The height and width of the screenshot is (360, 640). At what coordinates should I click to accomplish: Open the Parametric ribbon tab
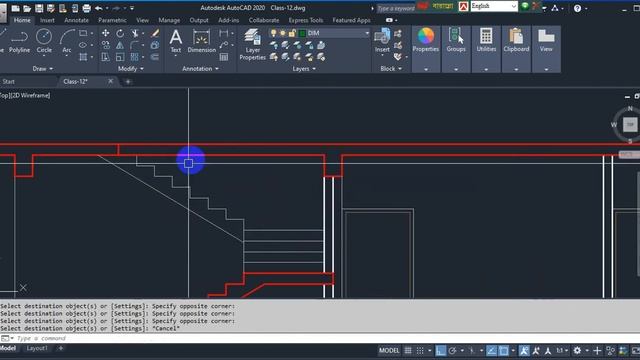112,20
